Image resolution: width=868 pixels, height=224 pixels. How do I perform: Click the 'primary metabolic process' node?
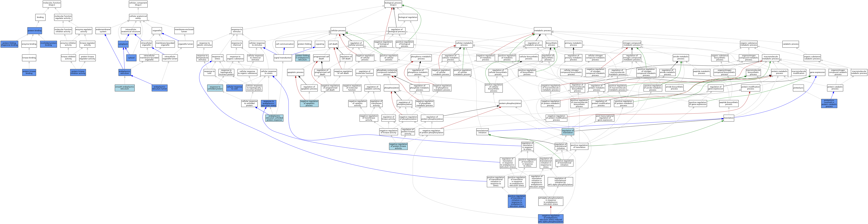point(573,44)
